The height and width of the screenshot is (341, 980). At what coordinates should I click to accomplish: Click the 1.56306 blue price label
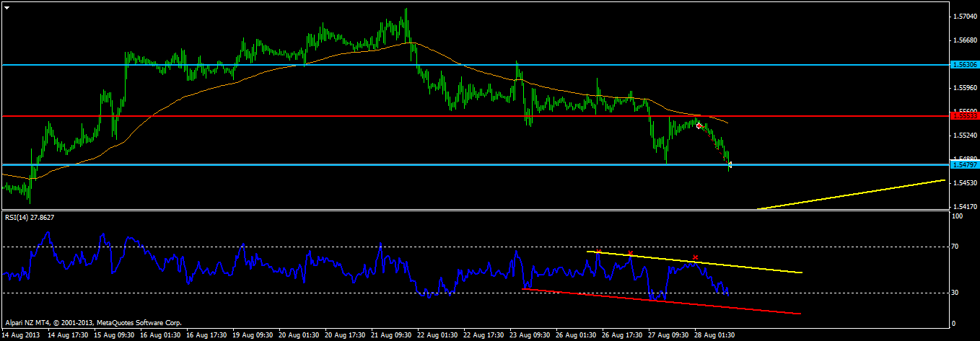point(963,65)
